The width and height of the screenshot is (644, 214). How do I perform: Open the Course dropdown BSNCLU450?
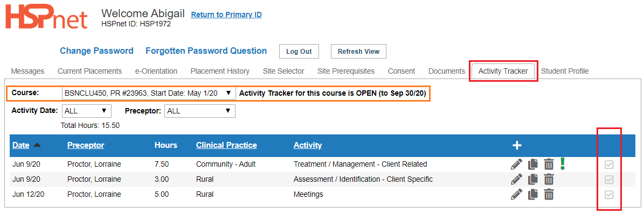coord(149,93)
